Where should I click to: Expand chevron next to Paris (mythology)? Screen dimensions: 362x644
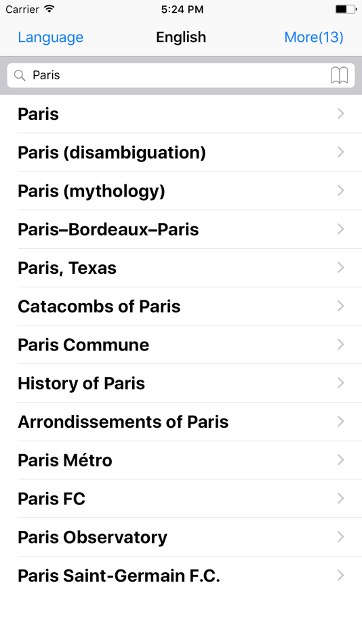pos(340,190)
